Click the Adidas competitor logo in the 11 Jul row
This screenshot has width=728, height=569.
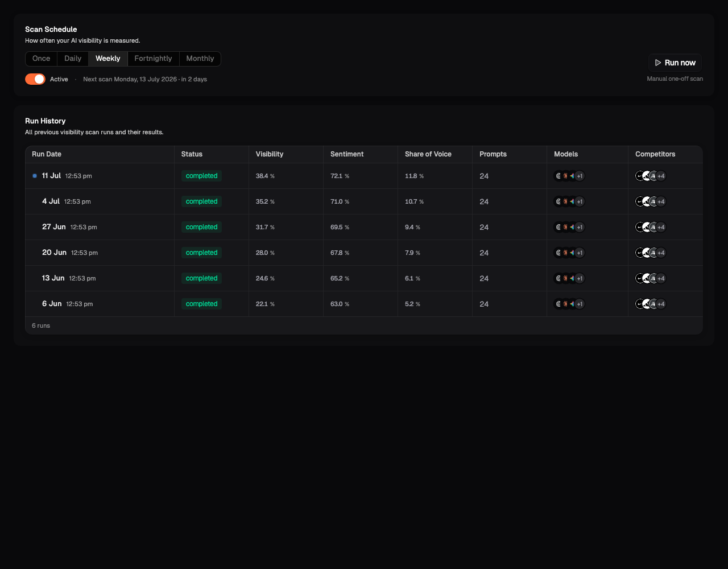647,176
